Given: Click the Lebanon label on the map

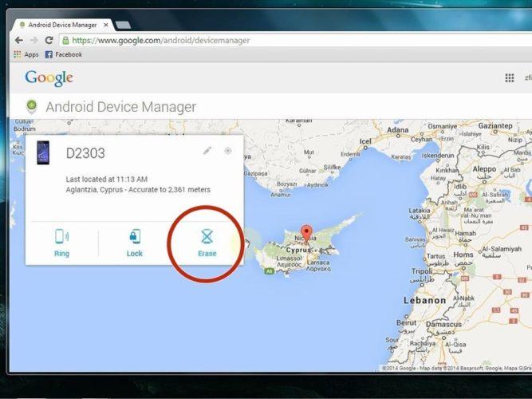Looking at the screenshot, I should click(424, 300).
